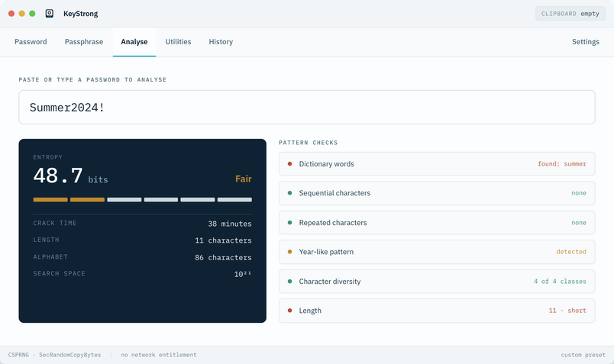Click the search space 10²¹ value
Viewport: 614px width, 364px height.
[x=243, y=274]
